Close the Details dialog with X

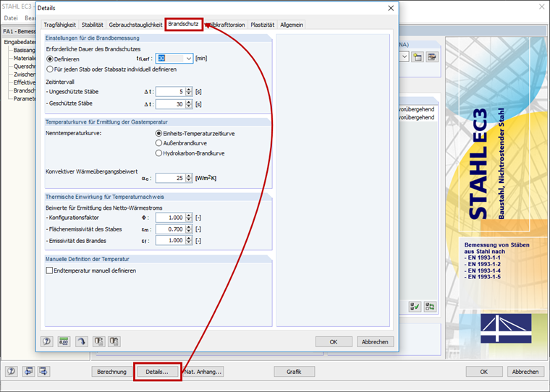pos(391,8)
